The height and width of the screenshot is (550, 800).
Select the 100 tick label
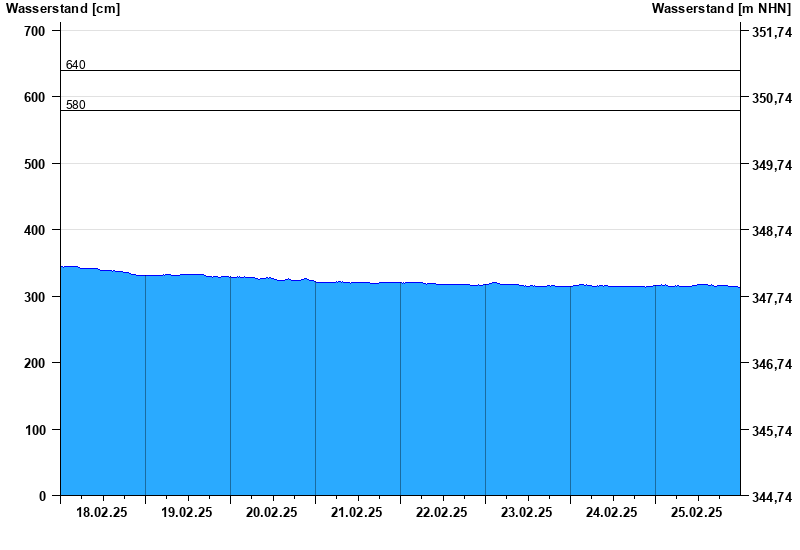[x=35, y=430]
